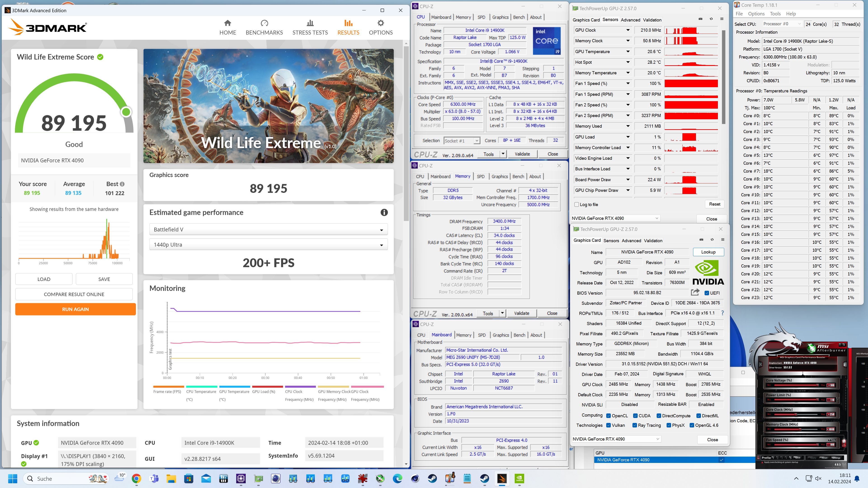Open the Board Power Draw sensor dropdown arrow
The width and height of the screenshot is (868, 488).
click(628, 180)
